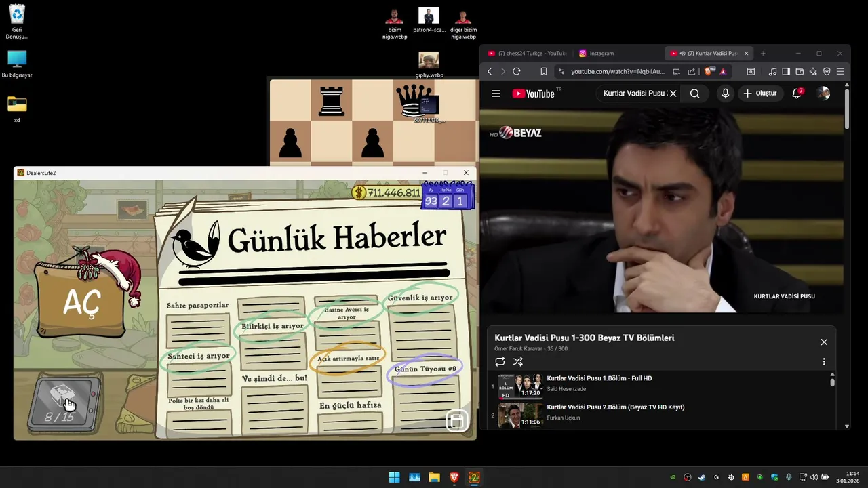868x488 pixels.
Task: Click the 'Açık artırmayla satış' headline
Action: (x=348, y=358)
